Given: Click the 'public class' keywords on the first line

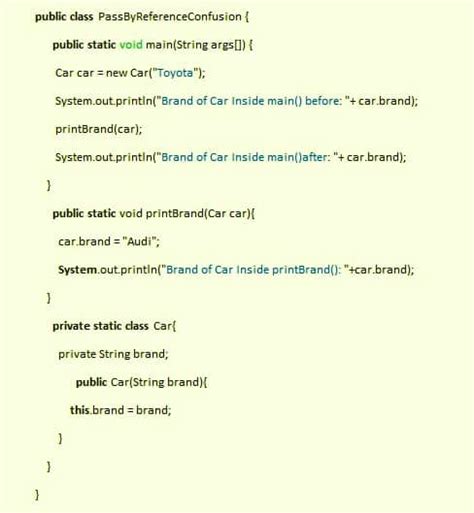Looking at the screenshot, I should coord(64,17).
